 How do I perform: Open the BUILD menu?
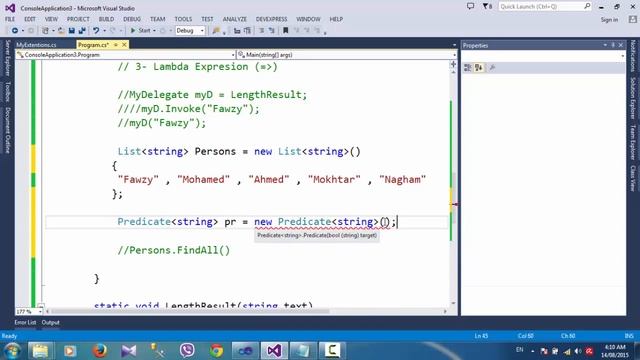tap(106, 19)
